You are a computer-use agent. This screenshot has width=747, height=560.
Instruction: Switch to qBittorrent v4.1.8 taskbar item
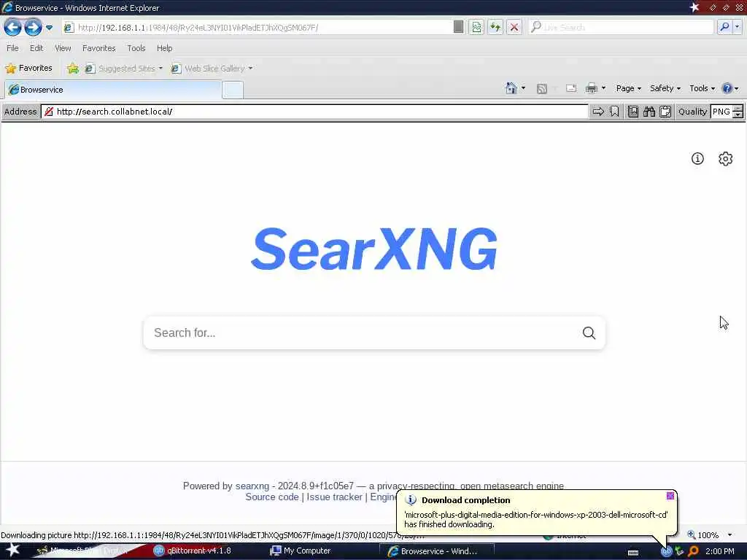[193, 551]
